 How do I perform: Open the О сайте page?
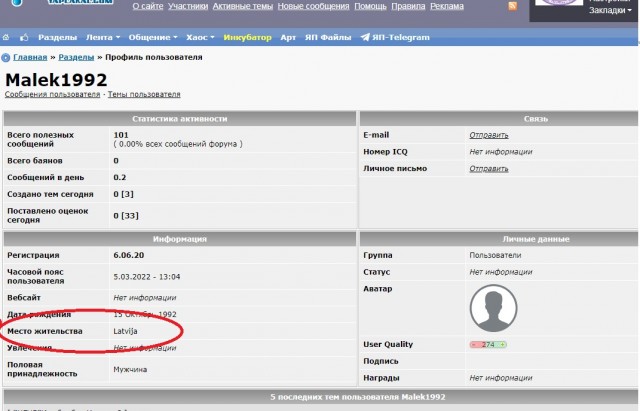click(x=148, y=6)
